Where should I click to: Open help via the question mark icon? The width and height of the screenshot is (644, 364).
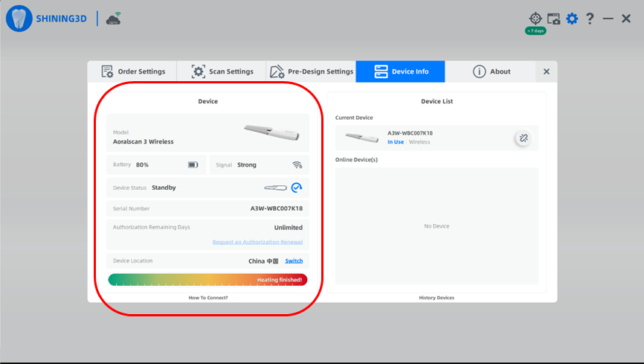click(x=590, y=19)
